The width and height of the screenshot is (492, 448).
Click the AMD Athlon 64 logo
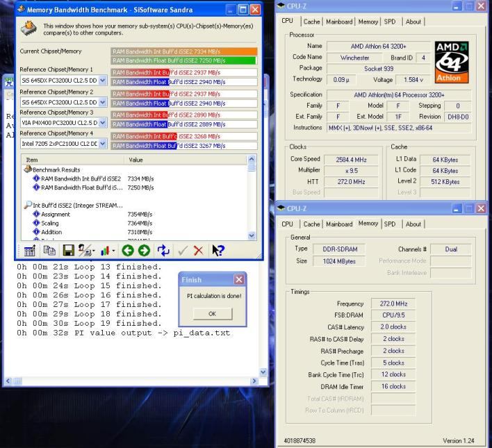pyautogui.click(x=452, y=63)
